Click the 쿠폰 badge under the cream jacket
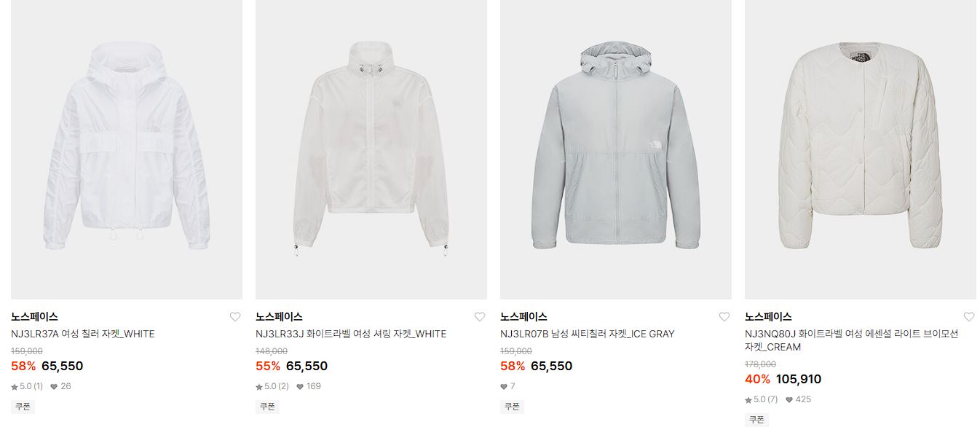980x427 pixels. click(757, 420)
